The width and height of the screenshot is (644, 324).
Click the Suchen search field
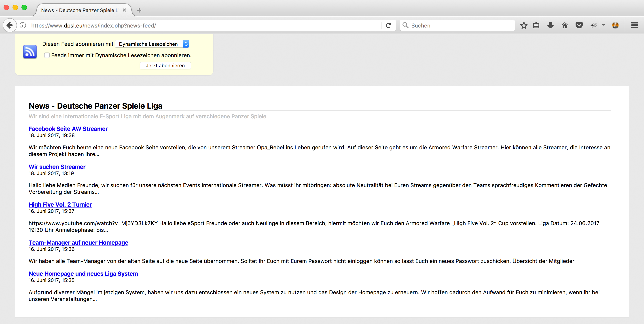(460, 25)
